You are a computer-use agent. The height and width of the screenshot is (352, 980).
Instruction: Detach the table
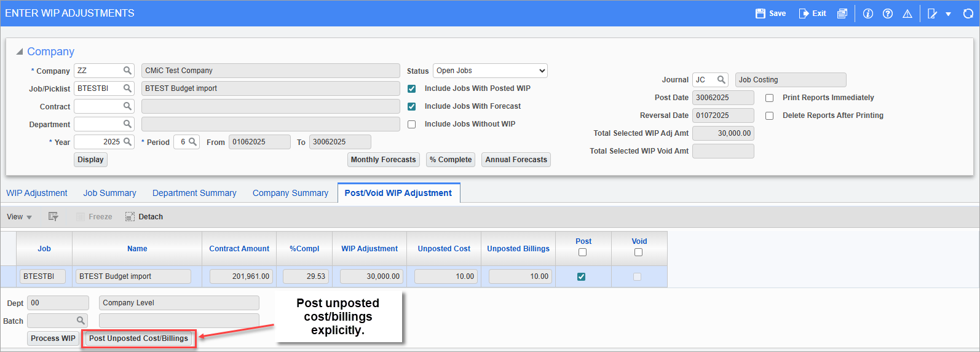[144, 217]
